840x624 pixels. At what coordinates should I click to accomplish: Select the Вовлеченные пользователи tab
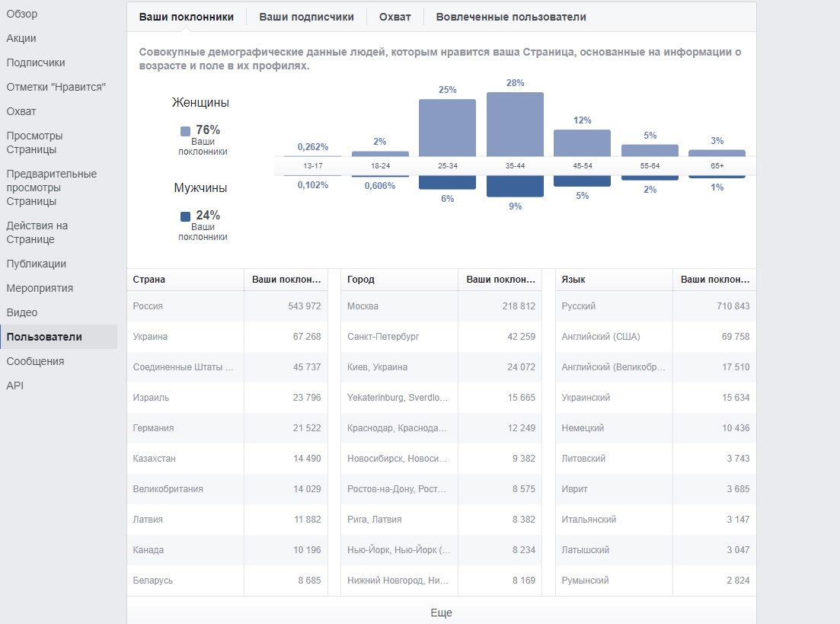(x=511, y=17)
